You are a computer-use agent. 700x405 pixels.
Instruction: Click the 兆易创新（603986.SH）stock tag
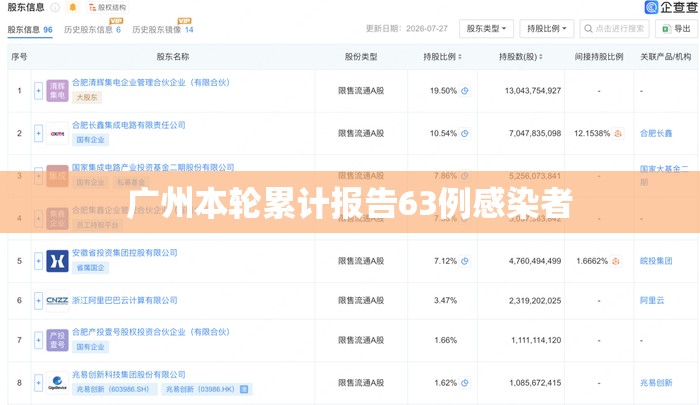pyautogui.click(x=114, y=389)
